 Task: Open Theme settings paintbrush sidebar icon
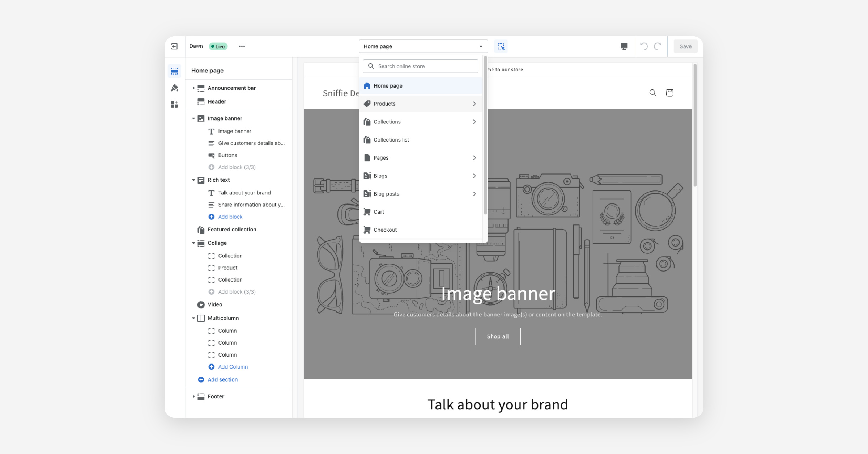(x=174, y=88)
